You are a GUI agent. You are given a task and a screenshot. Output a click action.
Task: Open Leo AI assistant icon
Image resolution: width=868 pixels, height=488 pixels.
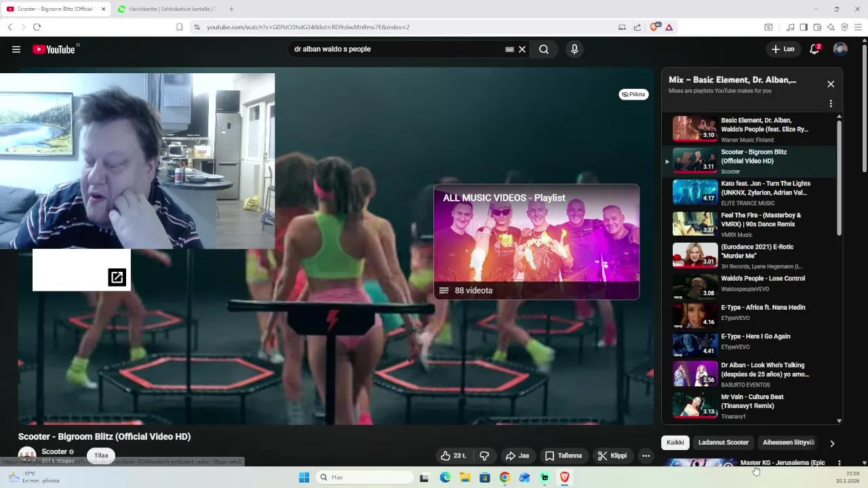tap(831, 27)
